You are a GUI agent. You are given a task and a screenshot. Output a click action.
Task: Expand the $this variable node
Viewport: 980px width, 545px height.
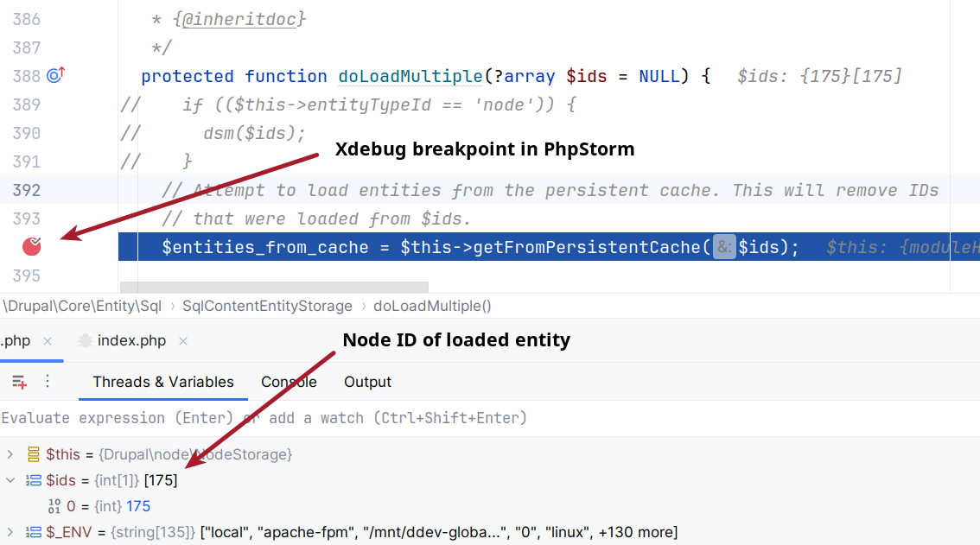(x=10, y=454)
